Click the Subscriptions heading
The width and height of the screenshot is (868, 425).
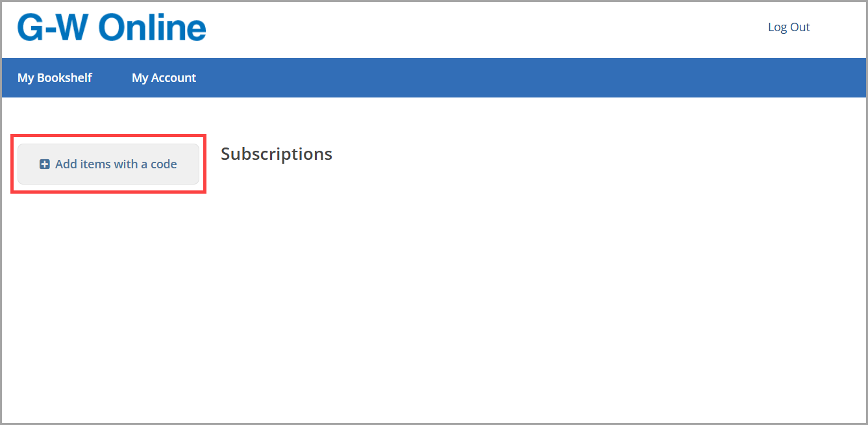click(277, 154)
